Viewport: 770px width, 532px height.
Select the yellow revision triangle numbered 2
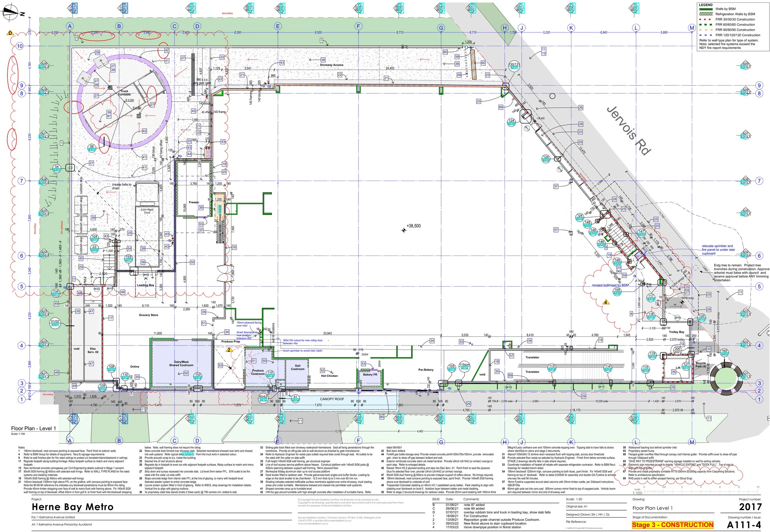pyautogui.click(x=229, y=350)
